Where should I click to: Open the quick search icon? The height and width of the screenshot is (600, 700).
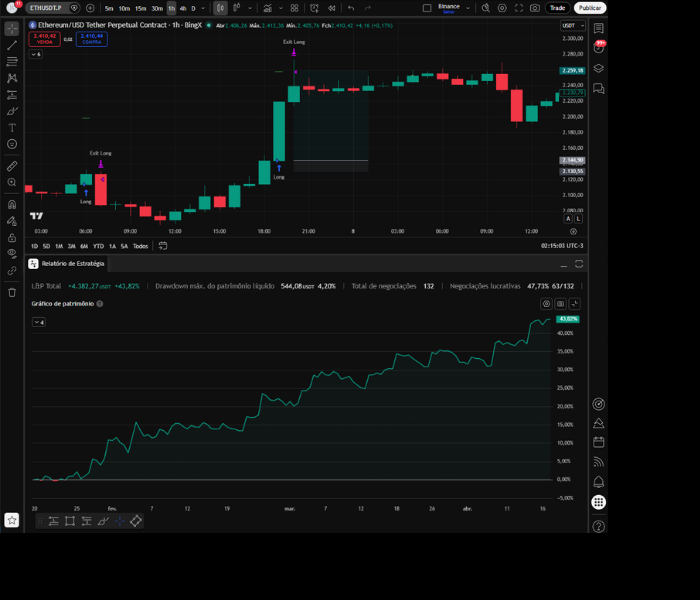tap(486, 8)
